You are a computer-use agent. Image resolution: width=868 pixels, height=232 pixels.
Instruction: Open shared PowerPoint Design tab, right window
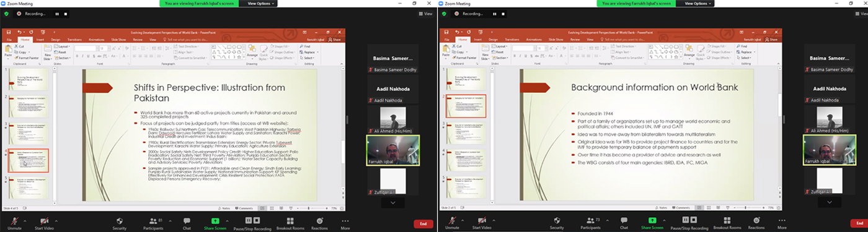(x=493, y=39)
